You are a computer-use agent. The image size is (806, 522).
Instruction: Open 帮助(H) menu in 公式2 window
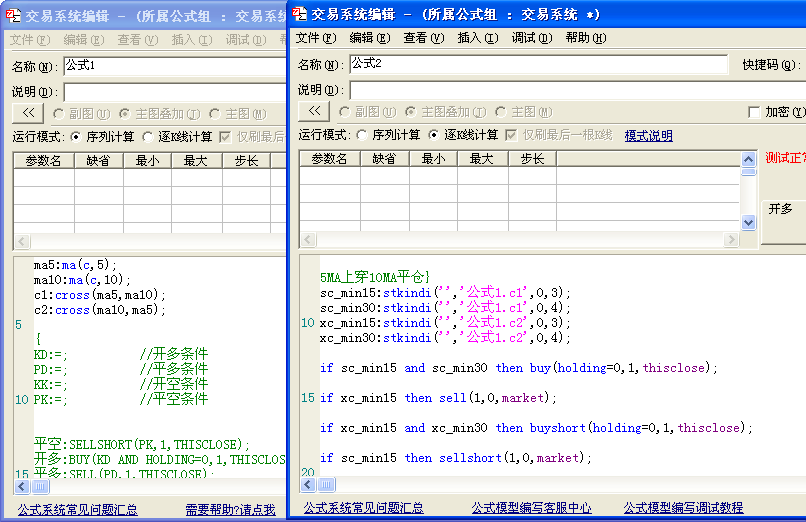click(x=585, y=38)
